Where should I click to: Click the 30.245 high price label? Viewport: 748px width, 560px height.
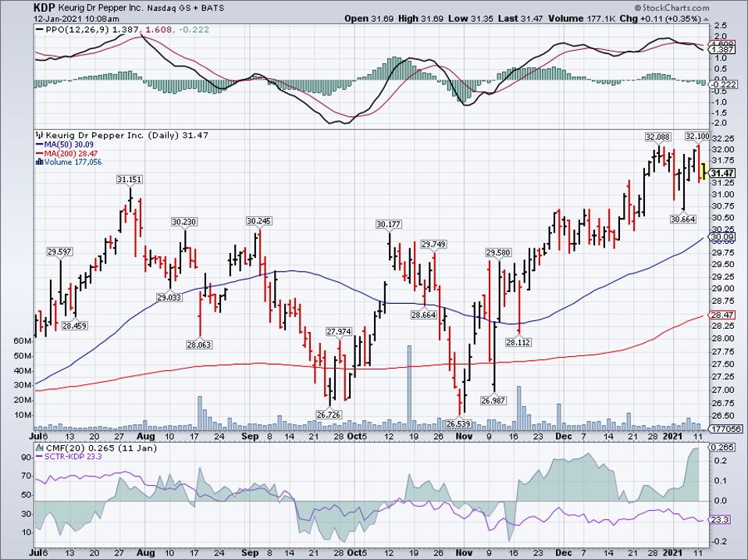coord(258,221)
